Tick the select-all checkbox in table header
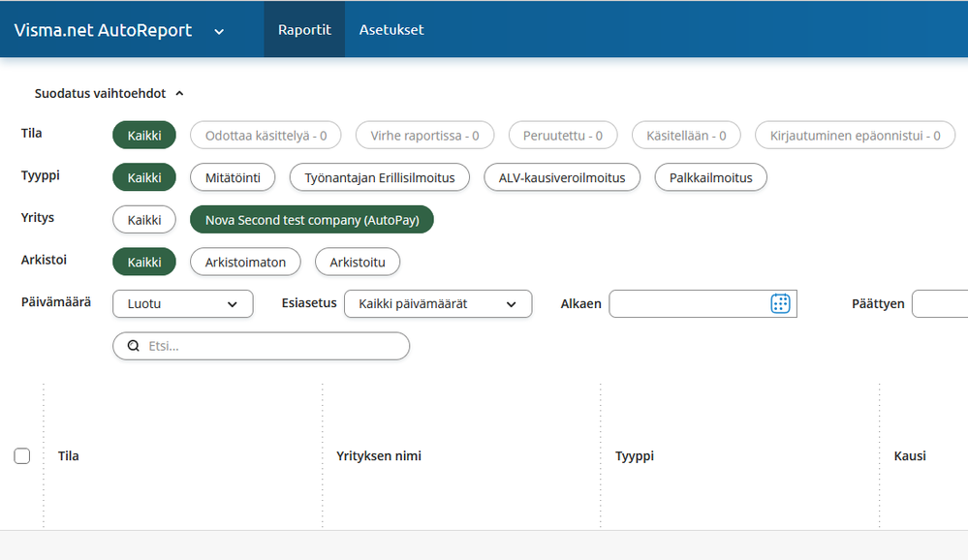Image resolution: width=968 pixels, height=560 pixels. (x=21, y=455)
